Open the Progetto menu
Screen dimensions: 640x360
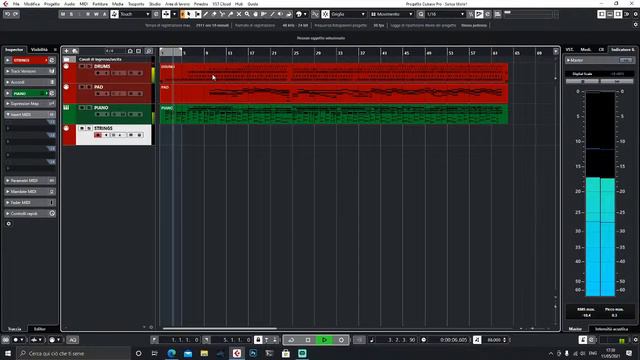pos(52,4)
